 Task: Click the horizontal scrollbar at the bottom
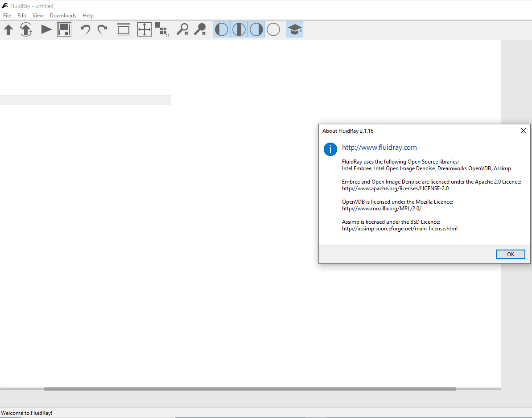[250, 389]
